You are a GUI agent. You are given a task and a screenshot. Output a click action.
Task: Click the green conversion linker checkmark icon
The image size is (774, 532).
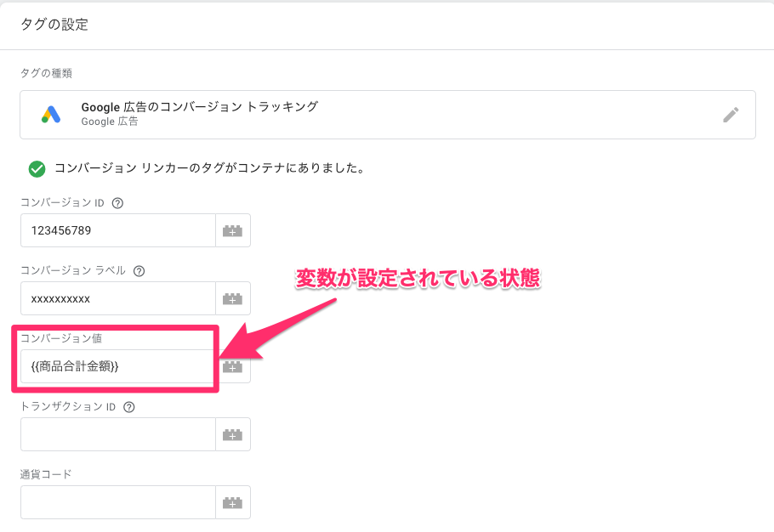(37, 168)
